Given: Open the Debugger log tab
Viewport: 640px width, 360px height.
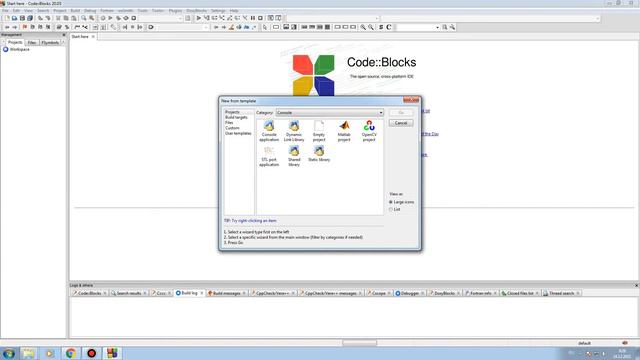Looking at the screenshot, I should click(x=410, y=293).
